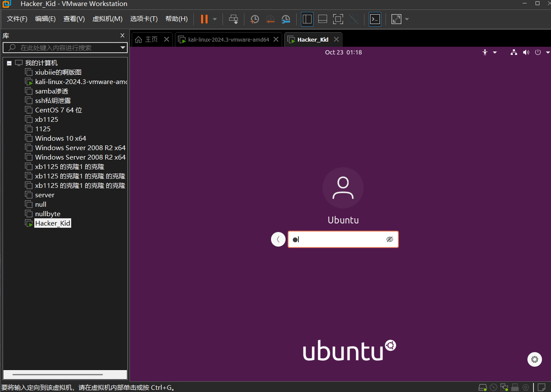Click the session settings gear button
Image resolution: width=551 pixels, height=392 pixels.
tap(534, 359)
